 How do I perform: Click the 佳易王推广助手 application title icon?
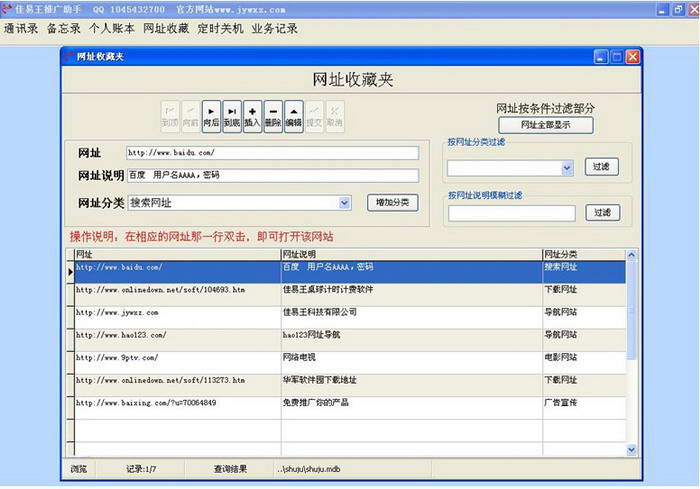(7, 9)
